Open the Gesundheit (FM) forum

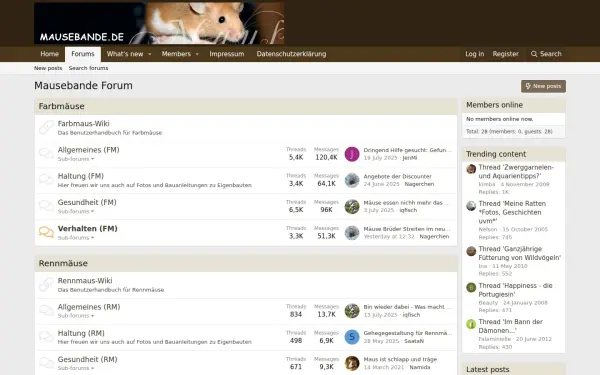[87, 202]
